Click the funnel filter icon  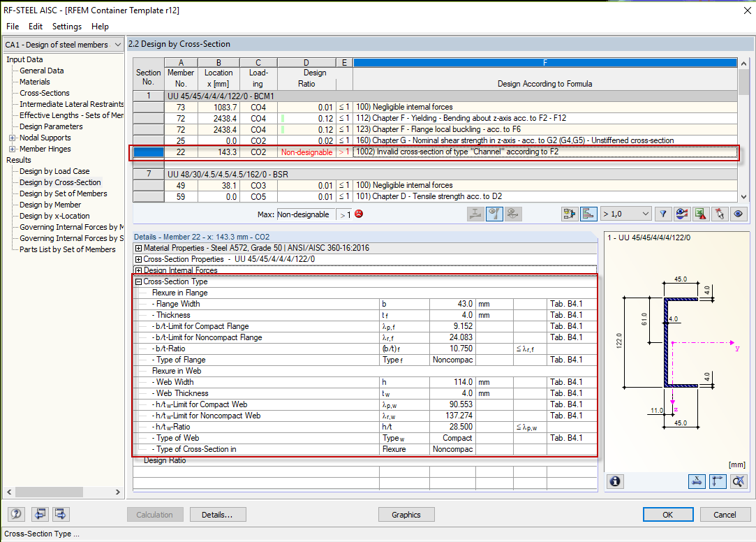coord(663,214)
